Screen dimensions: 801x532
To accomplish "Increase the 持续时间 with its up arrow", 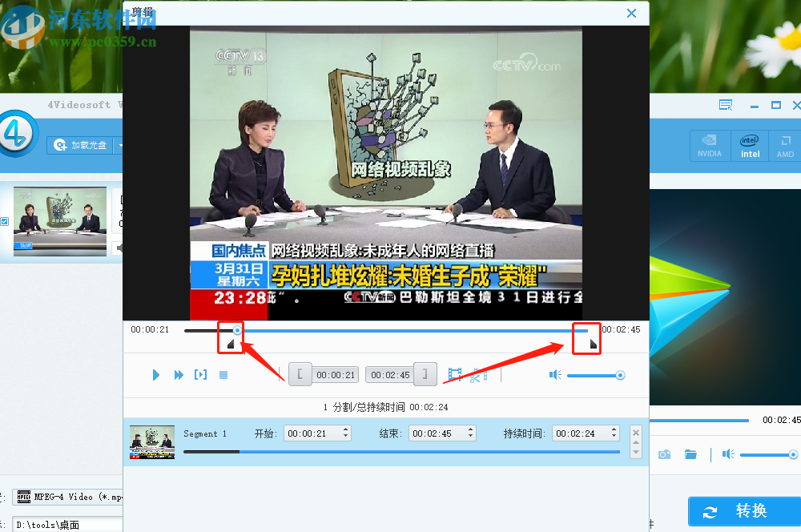I will (x=614, y=429).
